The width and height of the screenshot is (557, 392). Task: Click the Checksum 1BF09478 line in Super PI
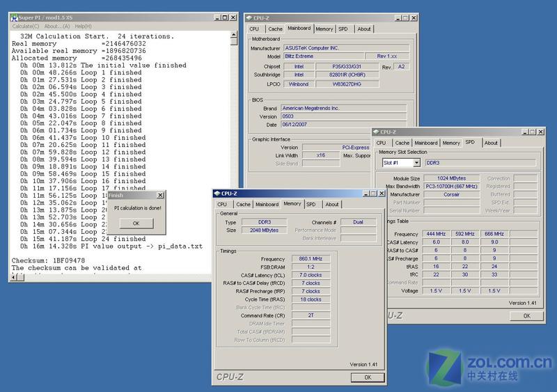(x=48, y=260)
